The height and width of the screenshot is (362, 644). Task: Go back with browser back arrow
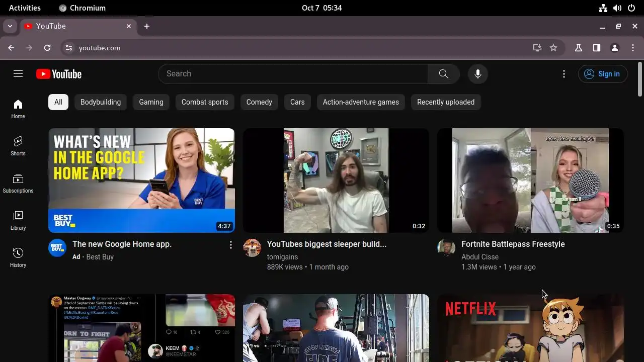coord(11,48)
